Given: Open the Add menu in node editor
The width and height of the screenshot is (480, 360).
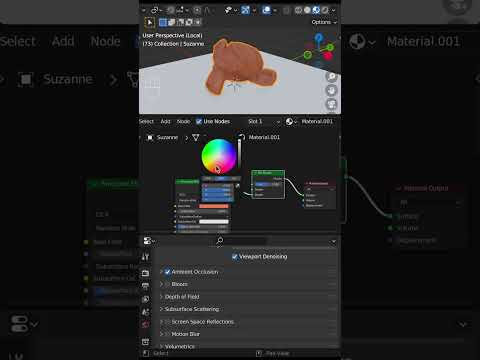Looking at the screenshot, I should (165, 122).
